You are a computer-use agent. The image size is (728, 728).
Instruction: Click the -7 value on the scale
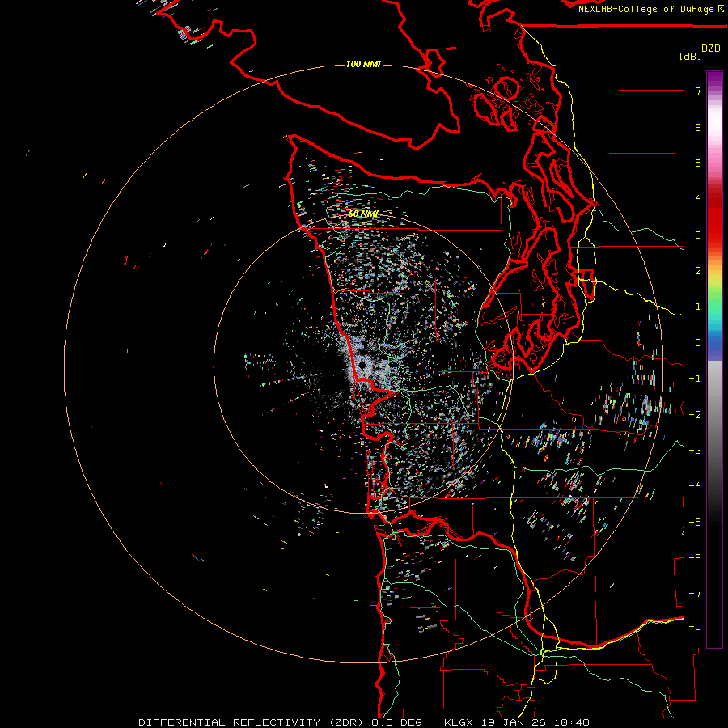pyautogui.click(x=695, y=594)
